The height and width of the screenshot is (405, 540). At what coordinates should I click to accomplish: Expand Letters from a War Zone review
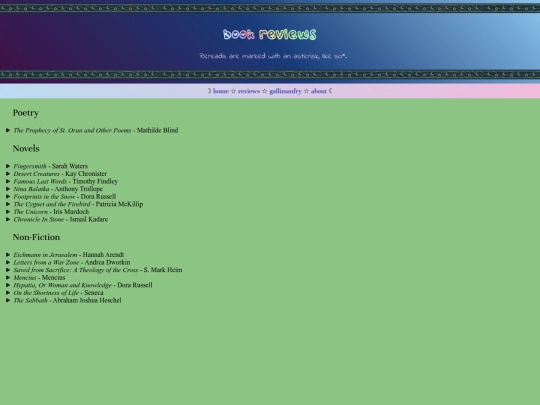click(x=68, y=262)
